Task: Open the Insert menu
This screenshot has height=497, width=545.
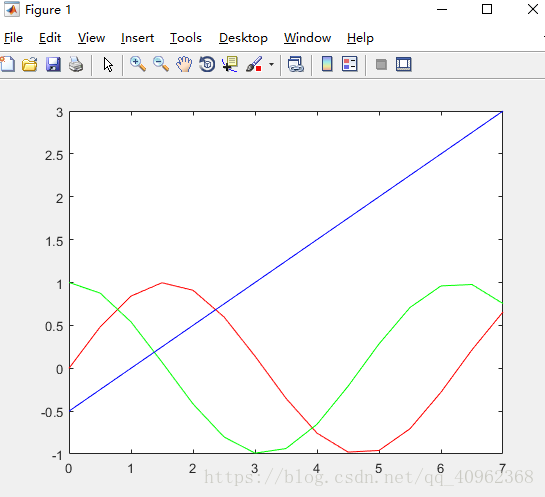Action: pyautogui.click(x=137, y=38)
